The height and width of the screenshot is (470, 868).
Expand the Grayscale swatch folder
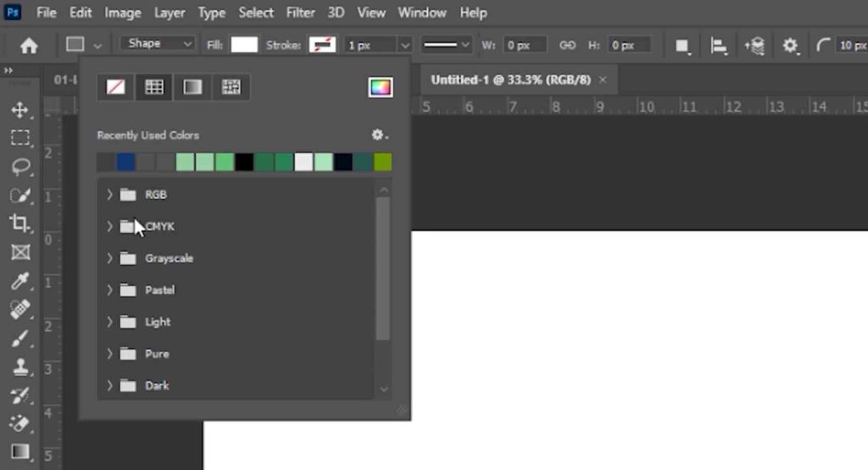tap(109, 258)
